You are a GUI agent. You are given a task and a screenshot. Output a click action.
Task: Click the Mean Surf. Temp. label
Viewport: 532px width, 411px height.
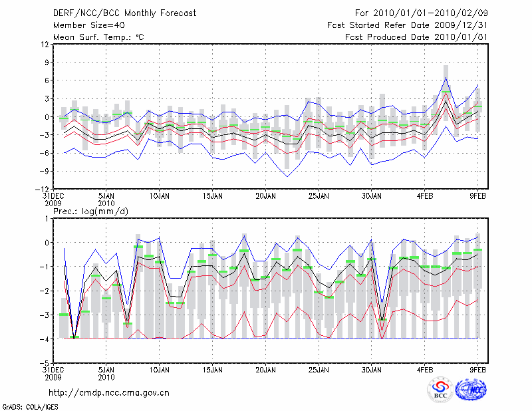pyautogui.click(x=98, y=37)
